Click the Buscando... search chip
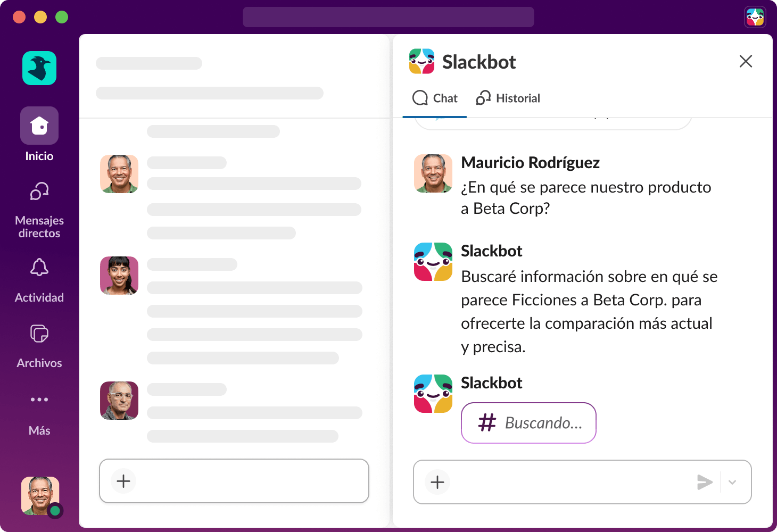 pos(528,423)
